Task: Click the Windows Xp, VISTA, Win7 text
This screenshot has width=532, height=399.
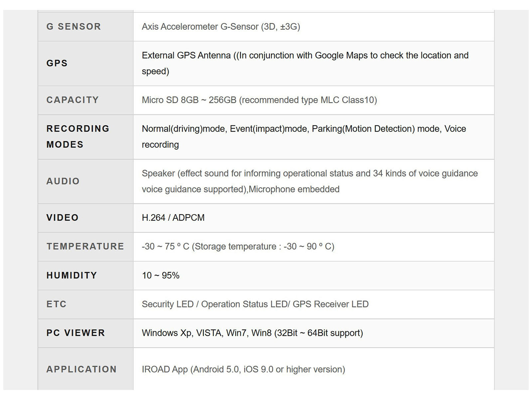Action: [x=252, y=333]
